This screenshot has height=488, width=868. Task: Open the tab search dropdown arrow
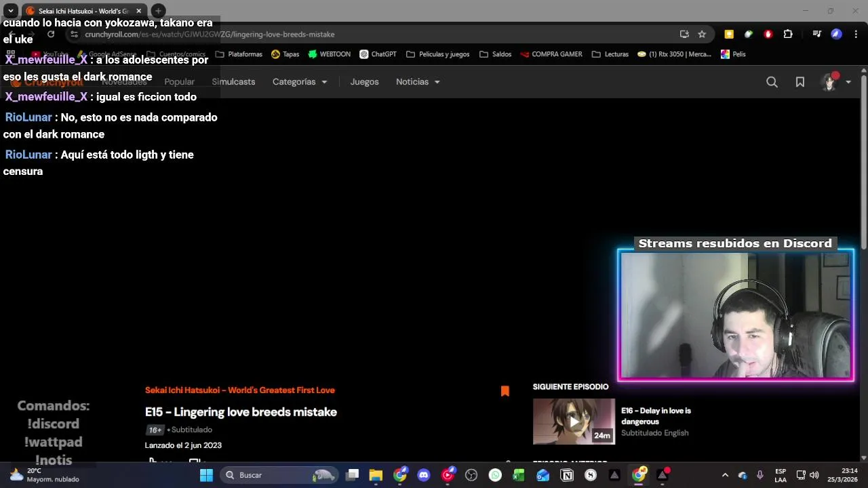[11, 11]
